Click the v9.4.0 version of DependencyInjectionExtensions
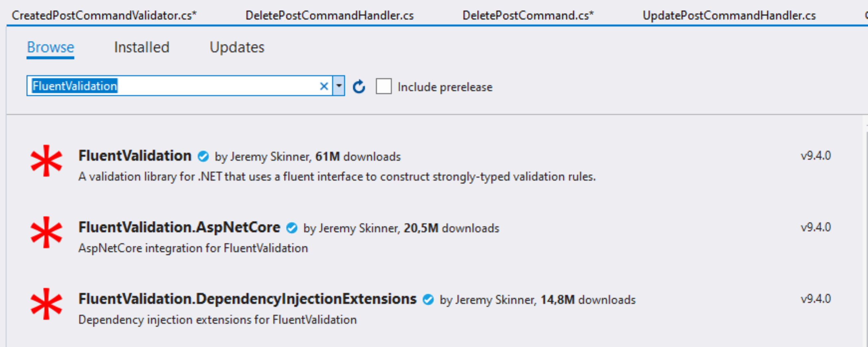 tap(816, 299)
